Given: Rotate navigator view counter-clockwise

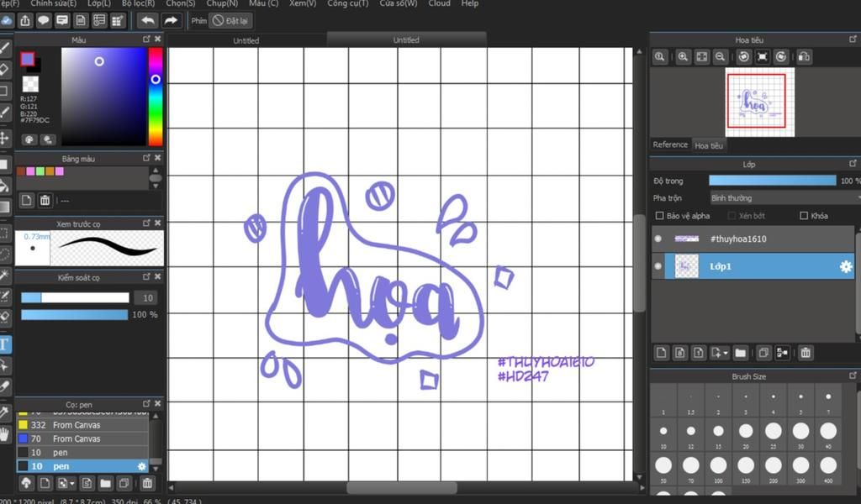Looking at the screenshot, I should tap(743, 56).
